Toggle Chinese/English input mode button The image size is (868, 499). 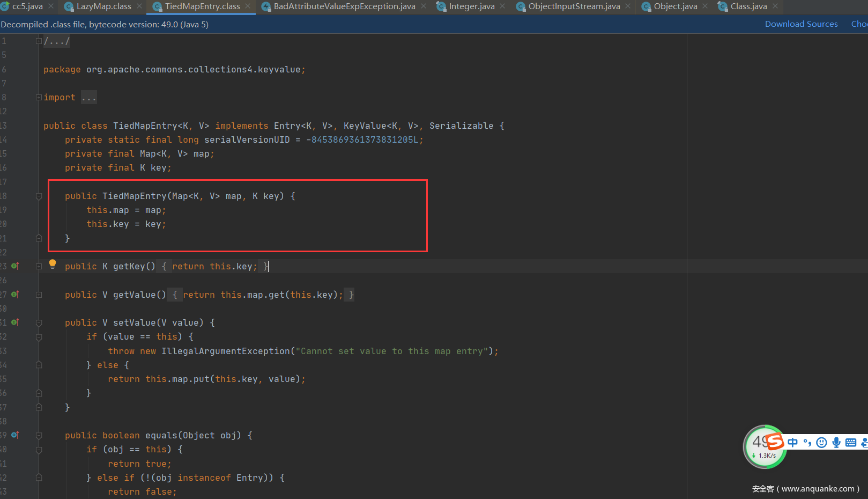point(793,443)
